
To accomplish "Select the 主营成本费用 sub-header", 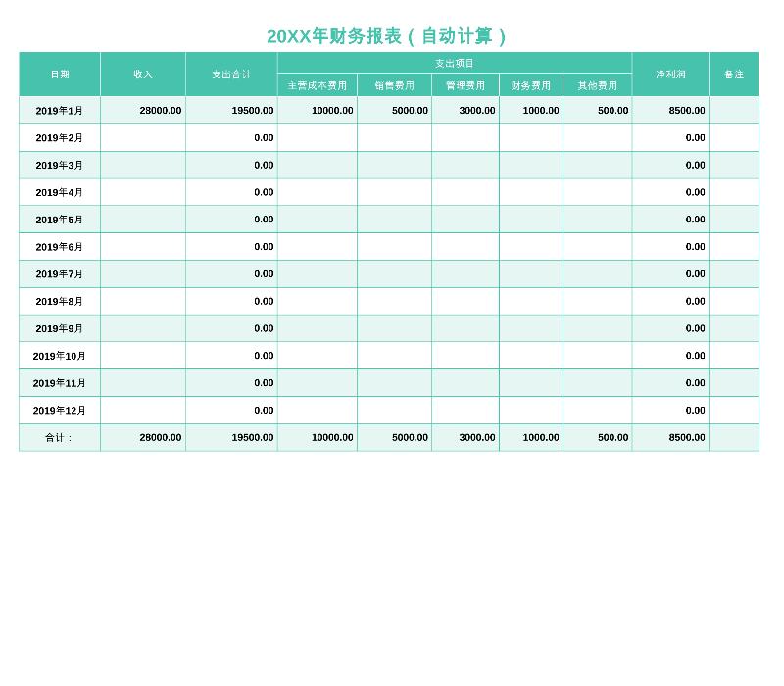I will [x=318, y=85].
